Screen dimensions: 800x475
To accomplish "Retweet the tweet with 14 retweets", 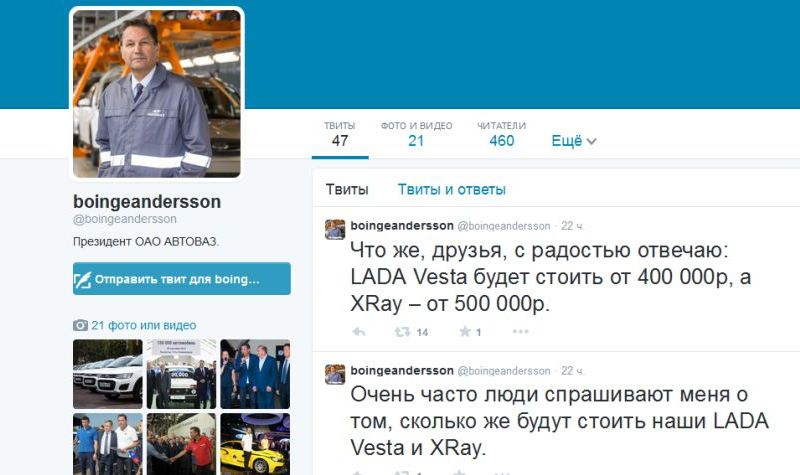I will [x=402, y=332].
